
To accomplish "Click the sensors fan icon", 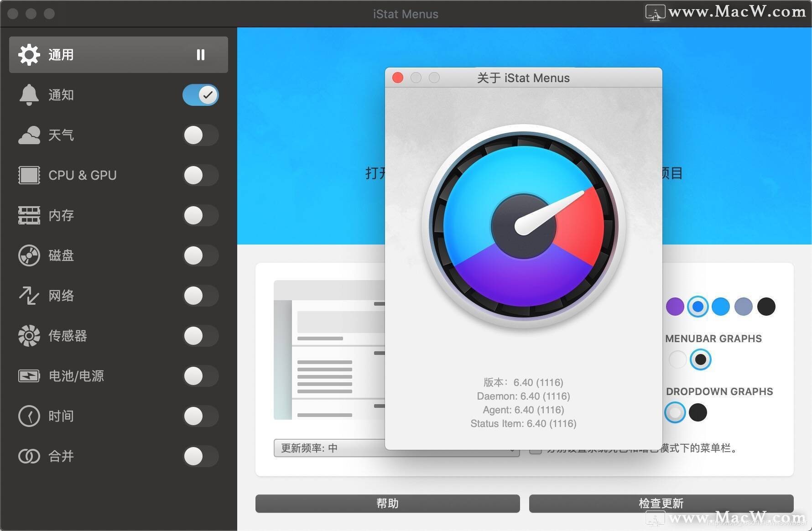I will coord(29,336).
